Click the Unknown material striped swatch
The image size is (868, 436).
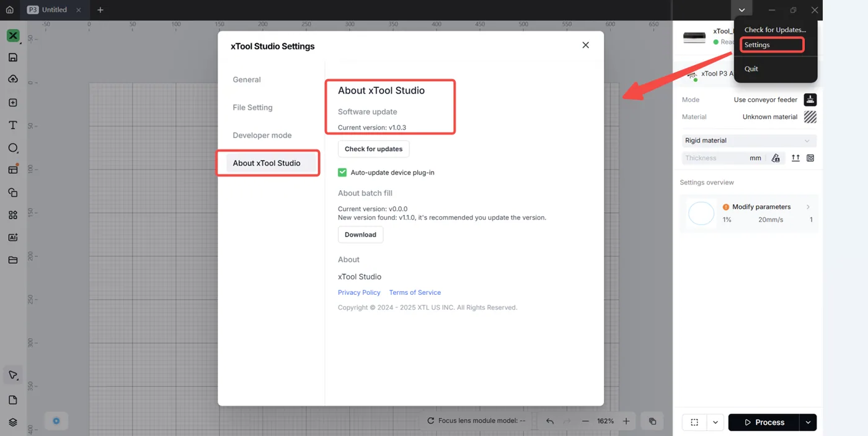click(810, 116)
